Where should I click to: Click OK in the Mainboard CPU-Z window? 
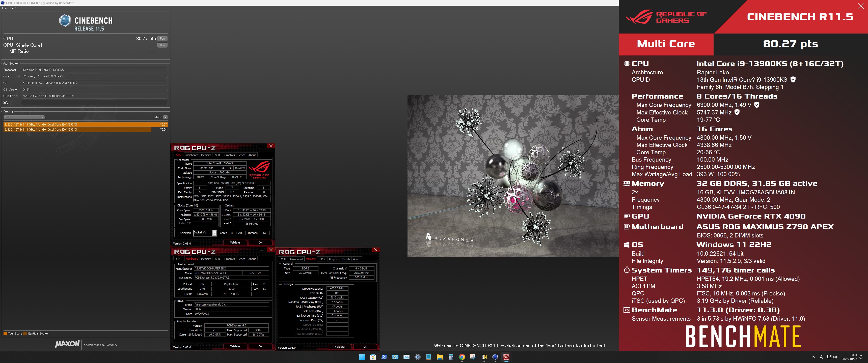point(260,346)
